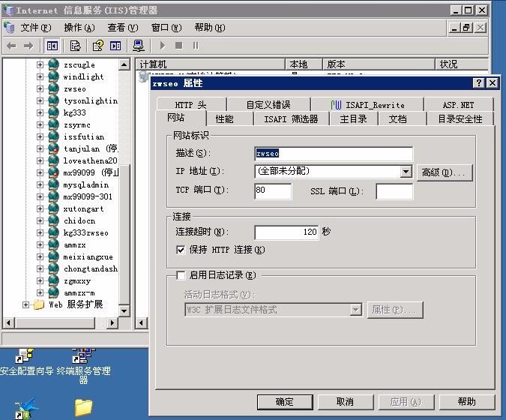Switch to the ISAPI 筛选器 tab
Screen dimensions: 506x420
pyautogui.click(x=291, y=119)
